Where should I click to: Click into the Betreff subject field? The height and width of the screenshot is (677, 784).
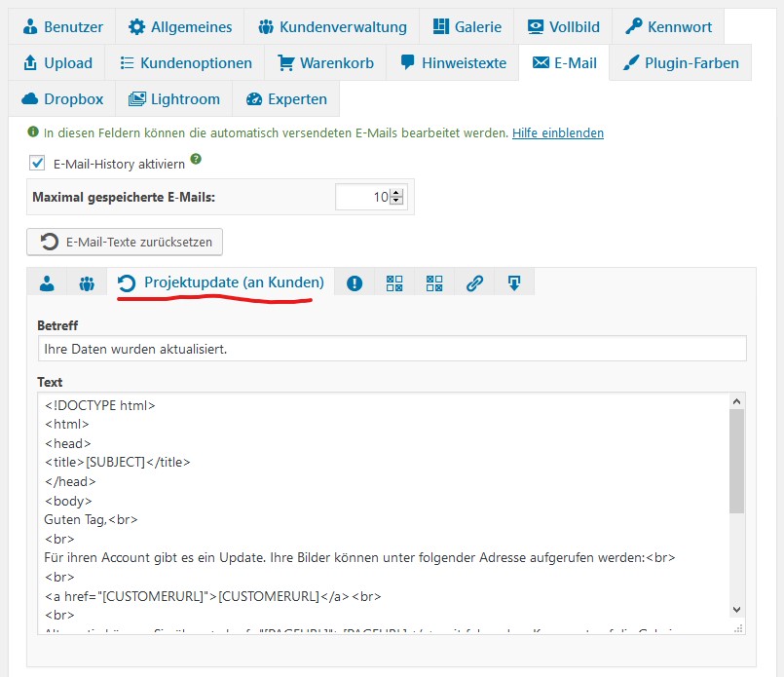point(392,349)
